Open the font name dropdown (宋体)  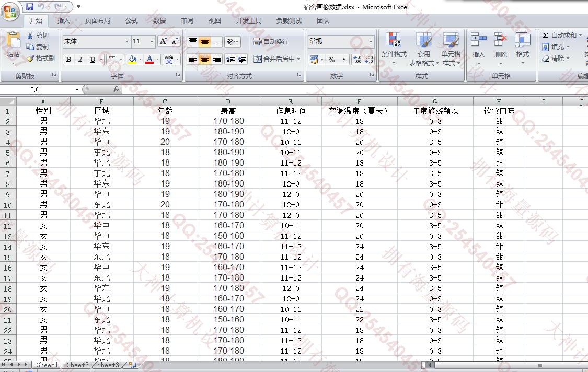127,41
